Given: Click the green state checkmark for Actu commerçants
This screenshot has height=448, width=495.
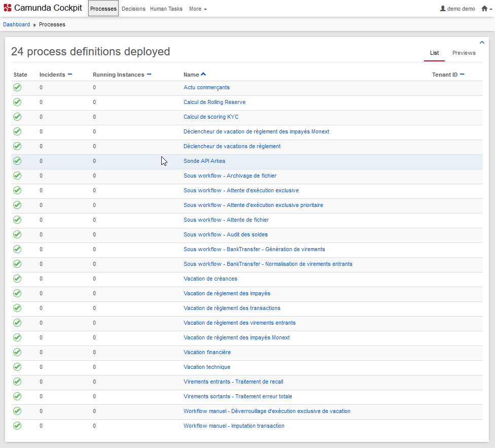Looking at the screenshot, I should point(17,87).
